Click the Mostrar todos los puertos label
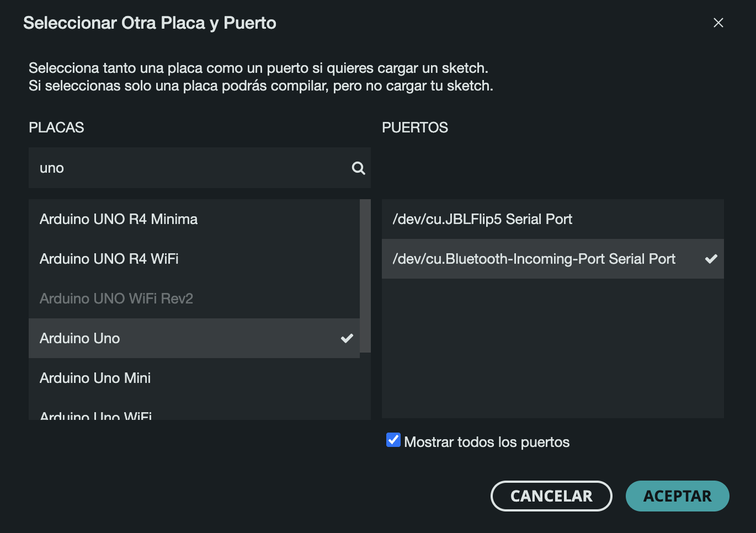The height and width of the screenshot is (533, 756). [x=487, y=442]
